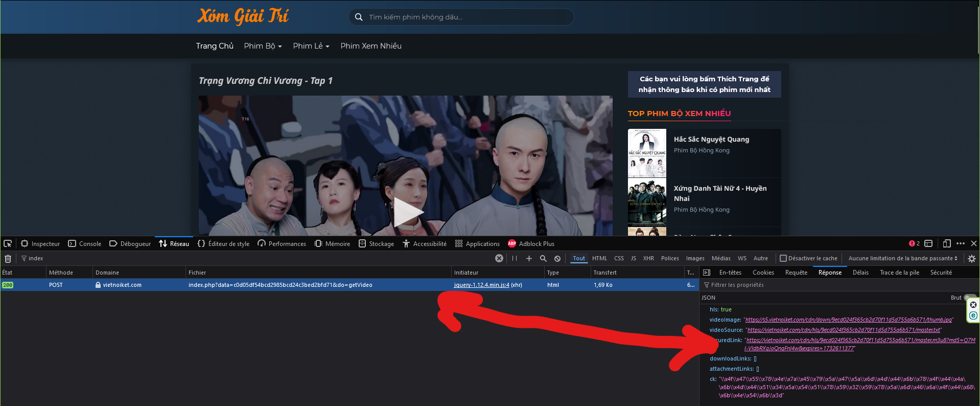Image resolution: width=980 pixels, height=406 pixels.
Task: Toggle the Médias request filter
Action: pyautogui.click(x=721, y=259)
